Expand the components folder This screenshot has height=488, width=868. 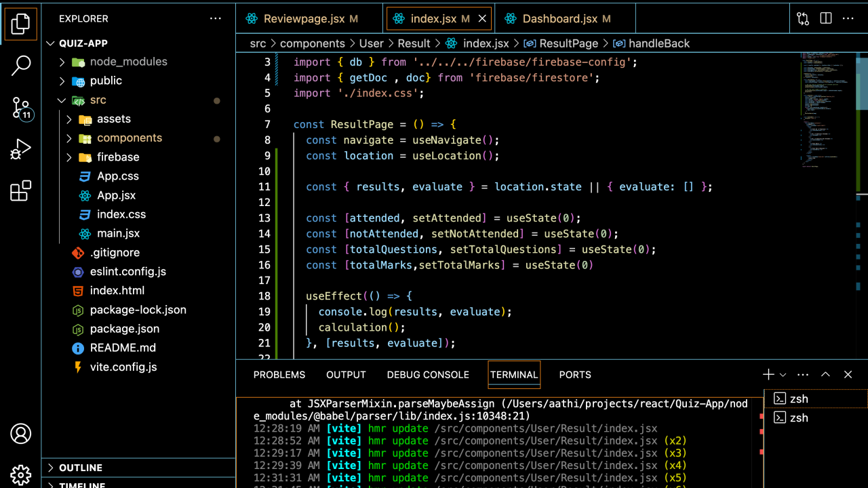129,138
